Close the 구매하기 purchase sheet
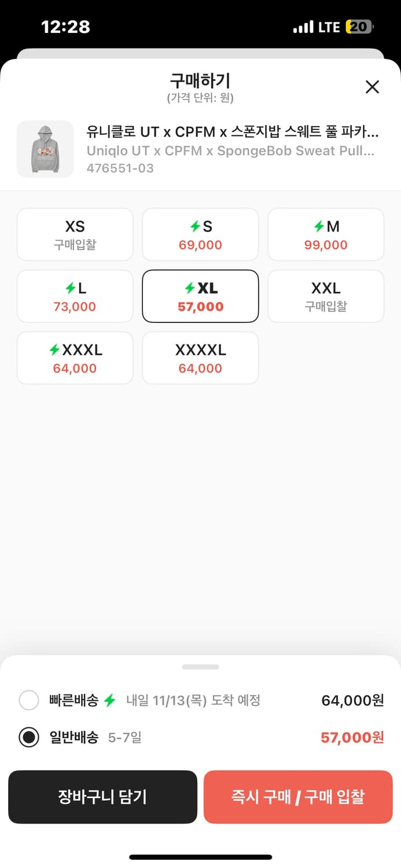Screen dimensions: 401x868 tap(373, 87)
